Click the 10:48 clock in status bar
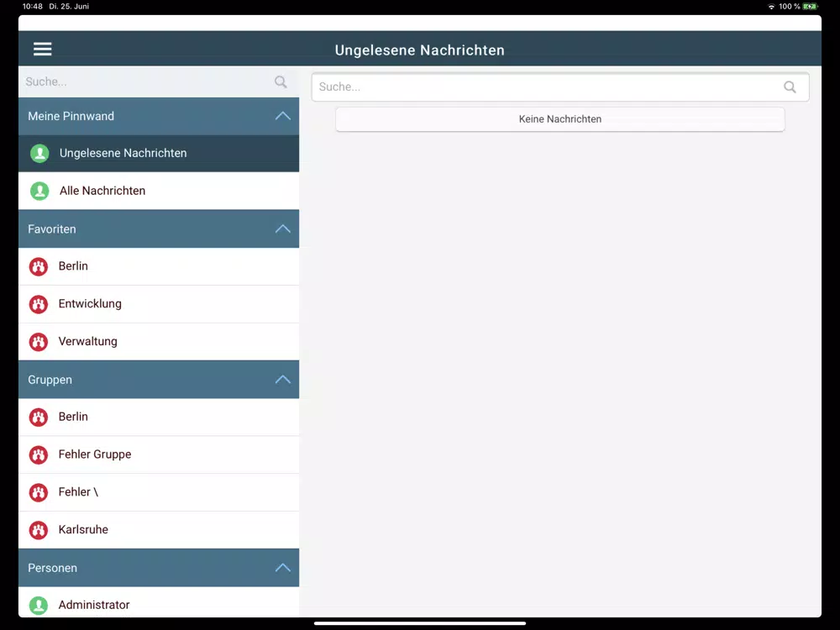840x630 pixels. pos(32,7)
